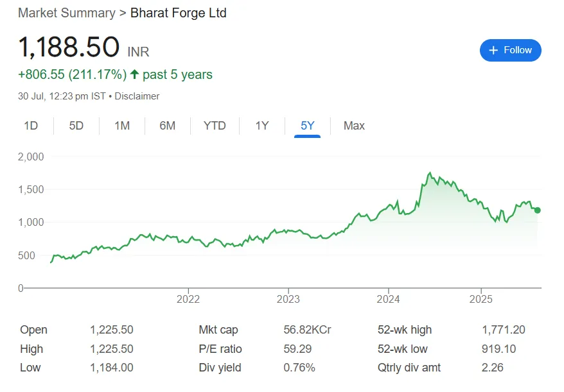Click the High row value 1,225.50

point(112,349)
